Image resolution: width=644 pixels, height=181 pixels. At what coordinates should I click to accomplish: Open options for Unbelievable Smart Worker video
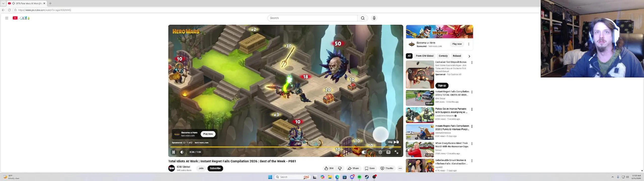pos(472,161)
